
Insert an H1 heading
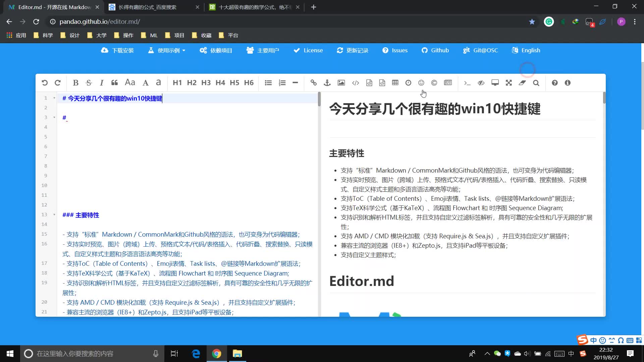(177, 83)
